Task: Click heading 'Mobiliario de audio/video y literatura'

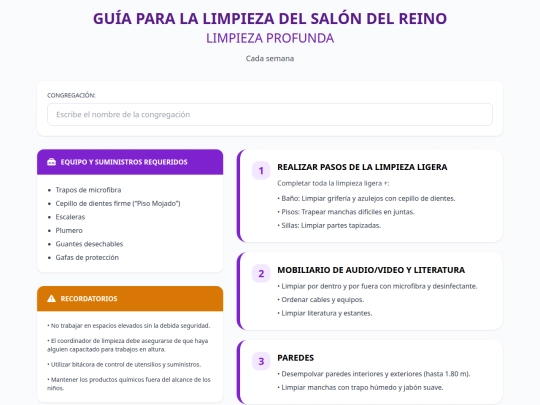Action: tap(371, 270)
